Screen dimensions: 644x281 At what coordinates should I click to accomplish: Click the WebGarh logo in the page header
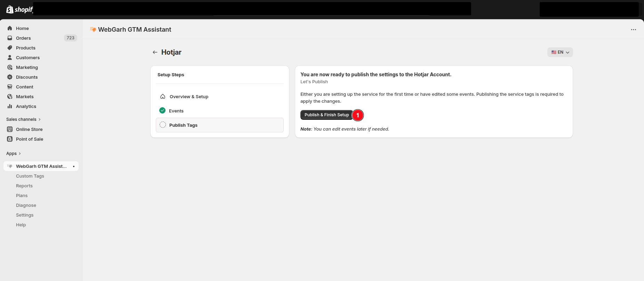click(93, 30)
